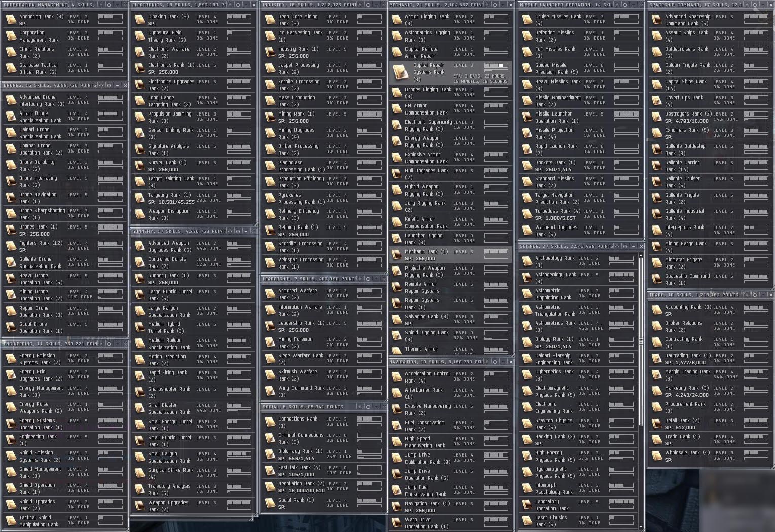Click the Wholesale skill book icon

[657, 456]
